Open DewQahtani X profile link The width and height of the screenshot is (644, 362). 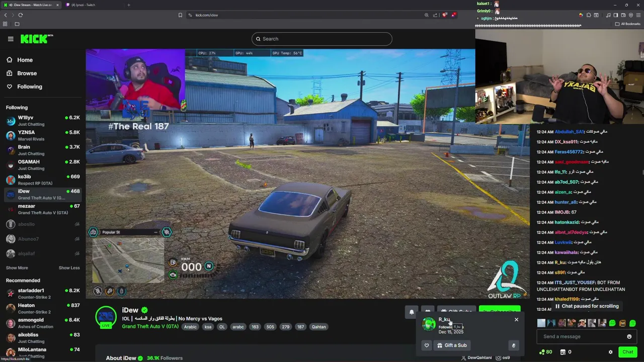coord(476,358)
